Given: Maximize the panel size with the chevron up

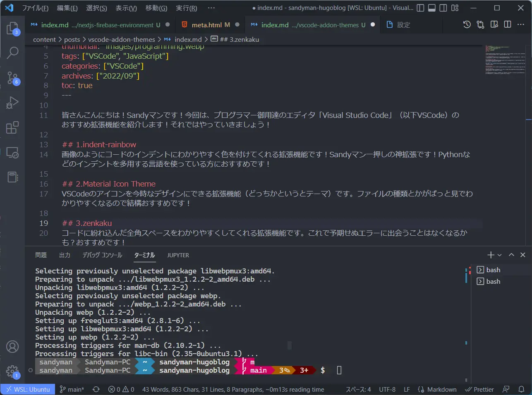Looking at the screenshot, I should pos(511,255).
